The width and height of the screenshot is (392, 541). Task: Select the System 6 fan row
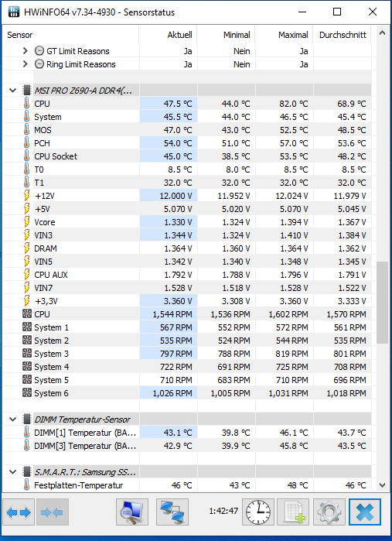186,393
